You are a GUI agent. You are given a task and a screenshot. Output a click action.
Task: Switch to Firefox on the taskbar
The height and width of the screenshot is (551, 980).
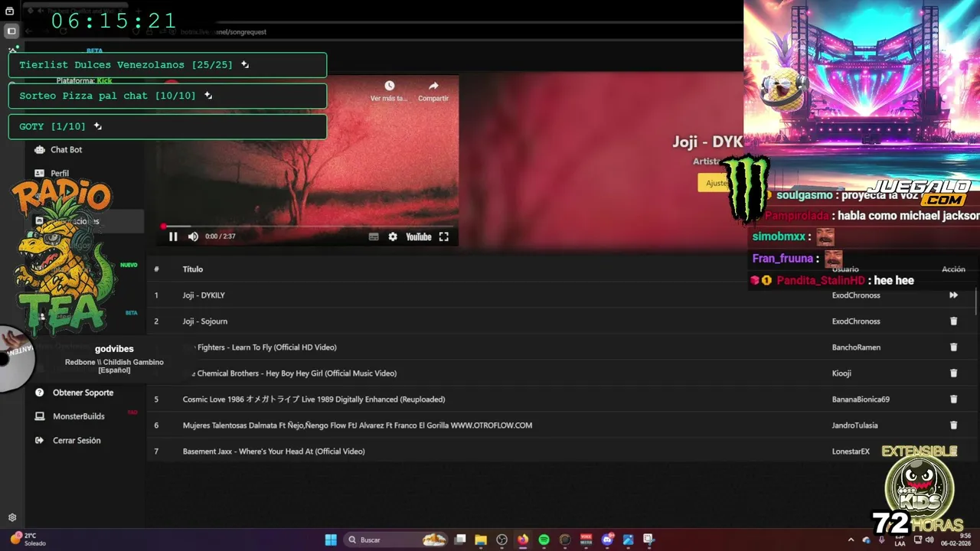pos(523,540)
